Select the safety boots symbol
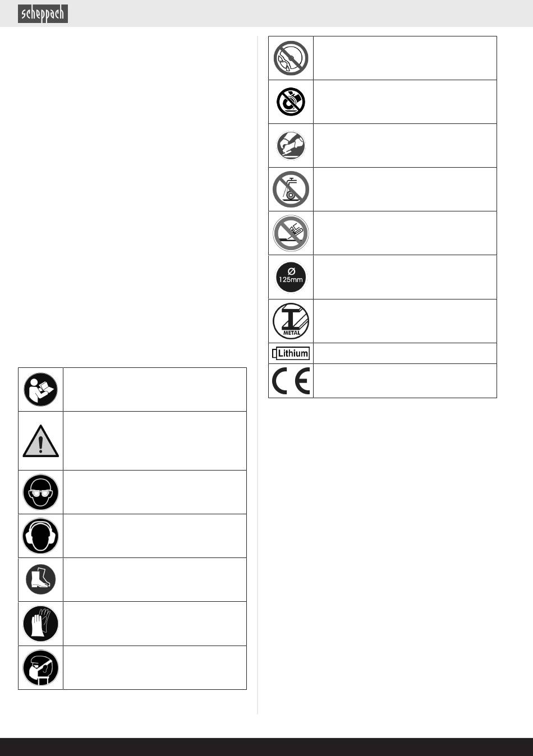 [x=41, y=579]
